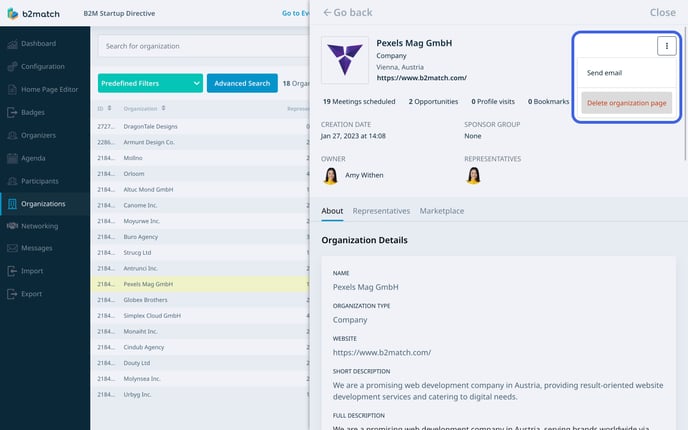Screen dimensions: 688x430
Task: Select the DragonTale Designs row
Action: [x=200, y=126]
